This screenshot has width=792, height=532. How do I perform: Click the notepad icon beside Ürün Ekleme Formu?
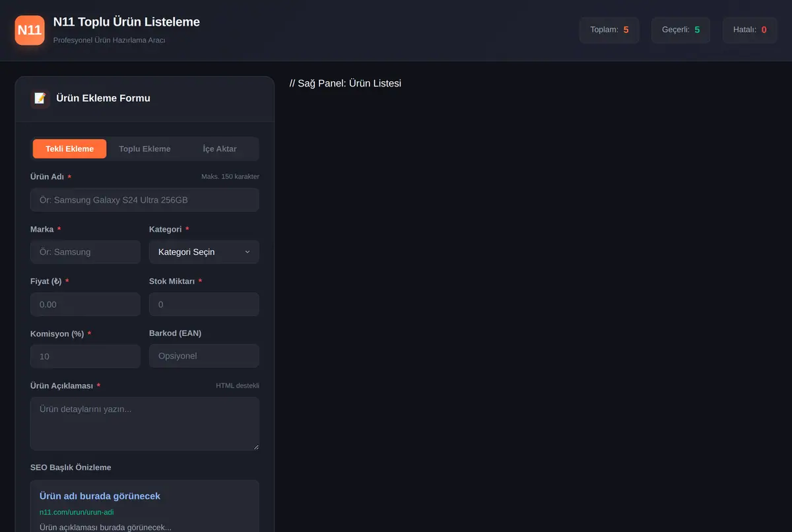(x=40, y=98)
